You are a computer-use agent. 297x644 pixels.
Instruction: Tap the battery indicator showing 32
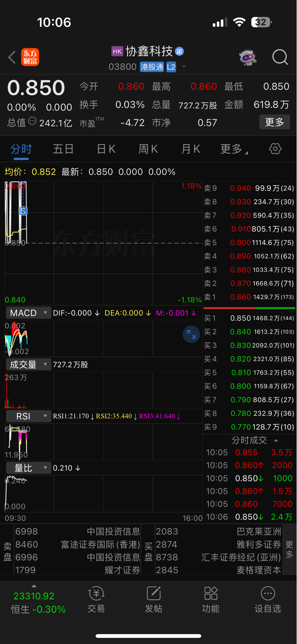pos(261,22)
